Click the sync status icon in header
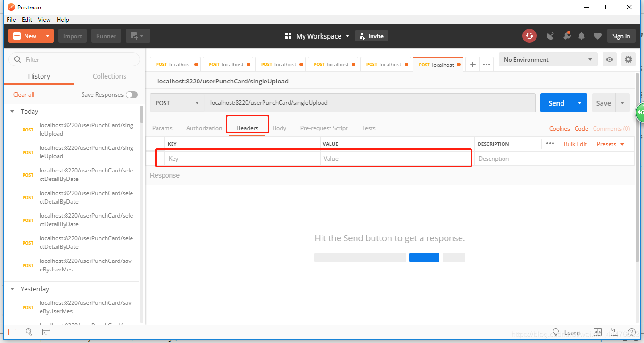The image size is (644, 343). click(x=529, y=36)
